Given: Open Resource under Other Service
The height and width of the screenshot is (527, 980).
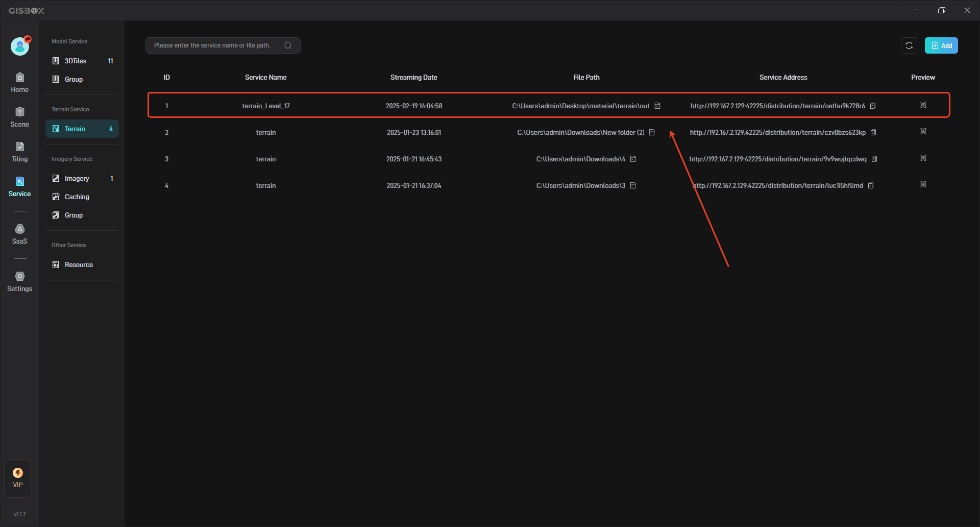Looking at the screenshot, I should pos(79,265).
